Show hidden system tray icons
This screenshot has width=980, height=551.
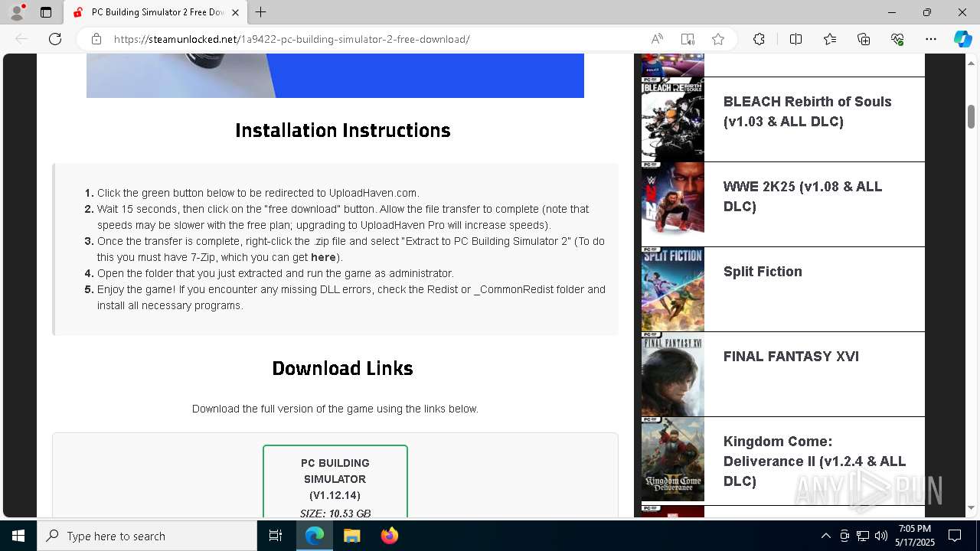tap(825, 536)
